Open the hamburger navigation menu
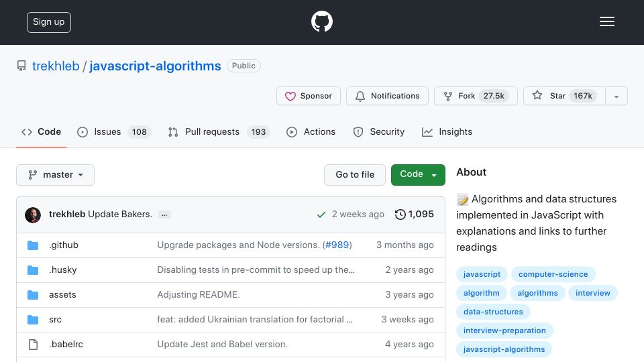Image resolution: width=644 pixels, height=362 pixels. [x=606, y=21]
